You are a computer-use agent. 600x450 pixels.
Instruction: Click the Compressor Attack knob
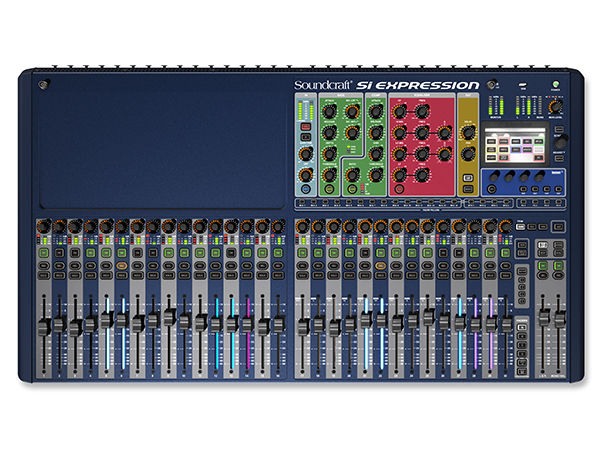tap(376, 112)
